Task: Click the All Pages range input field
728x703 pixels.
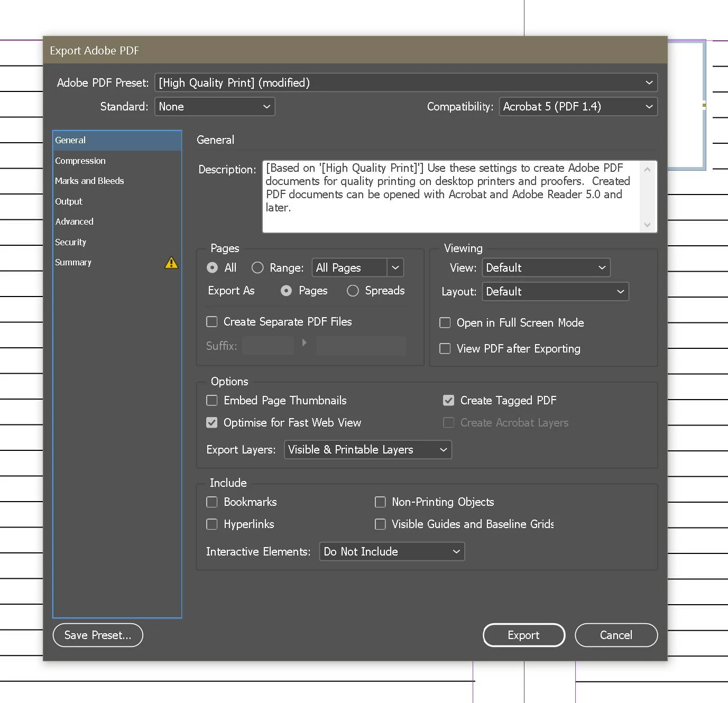Action: 349,267
